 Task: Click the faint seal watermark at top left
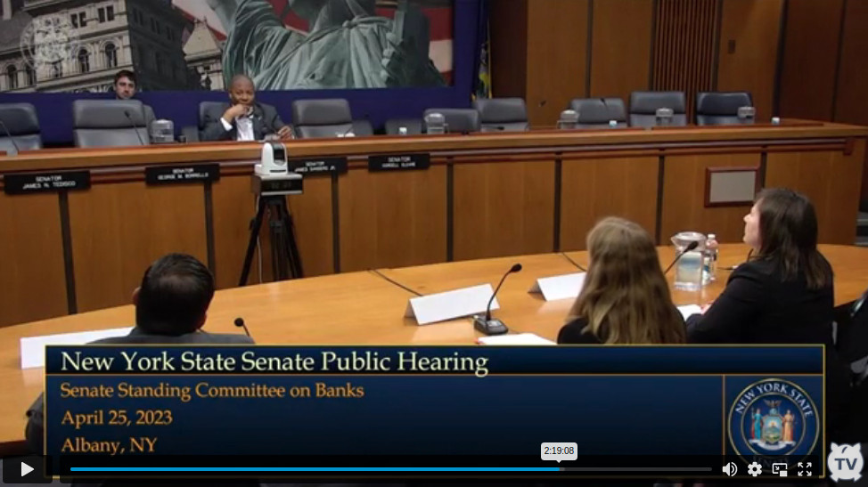click(43, 41)
